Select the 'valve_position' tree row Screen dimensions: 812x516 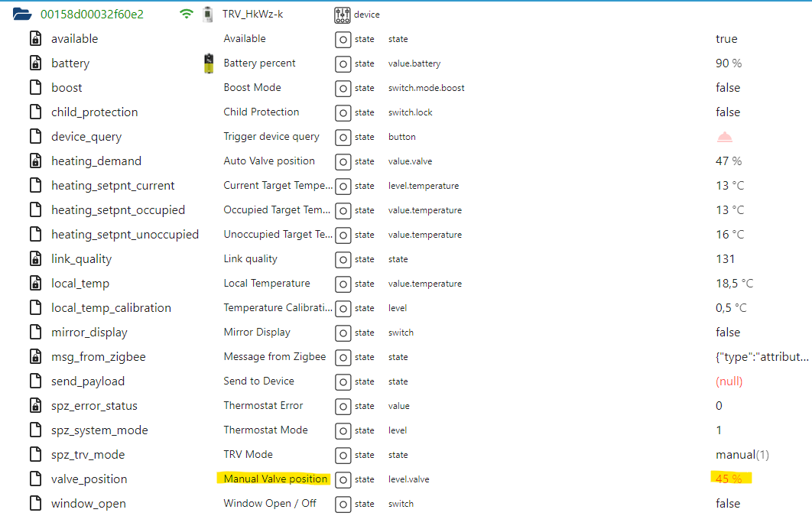89,479
